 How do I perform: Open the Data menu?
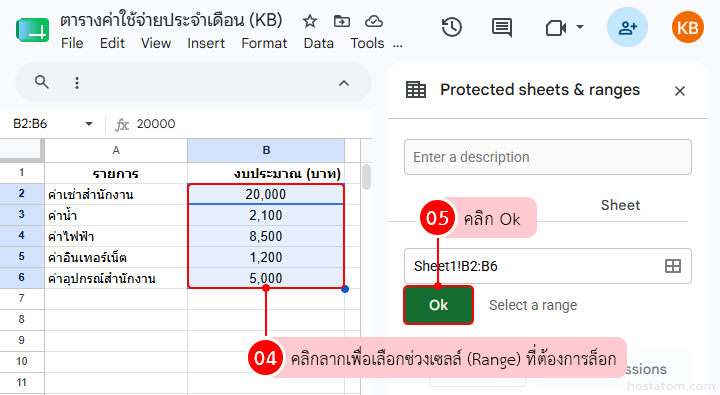tap(319, 43)
